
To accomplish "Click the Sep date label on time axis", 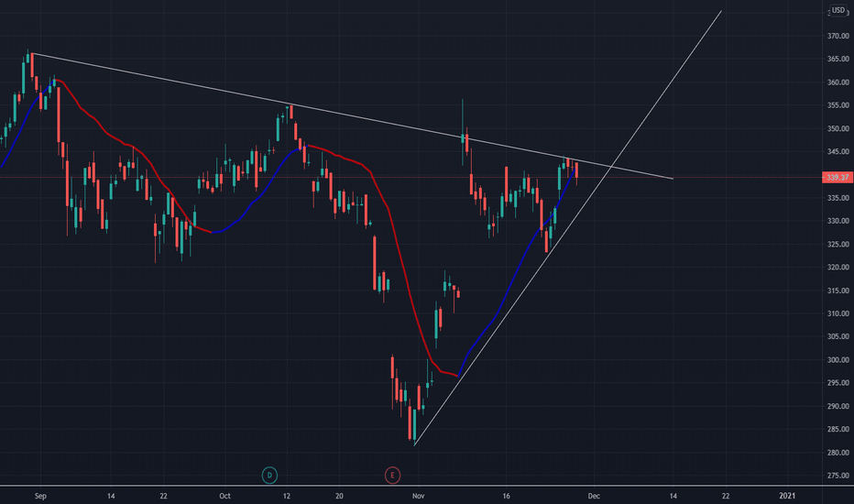I will click(40, 496).
